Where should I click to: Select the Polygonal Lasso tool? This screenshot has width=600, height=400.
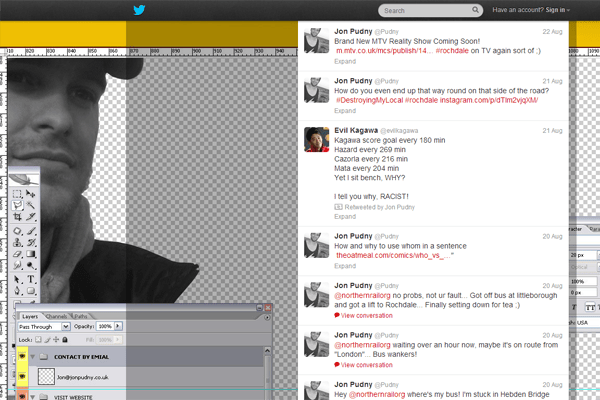pyautogui.click(x=17, y=206)
